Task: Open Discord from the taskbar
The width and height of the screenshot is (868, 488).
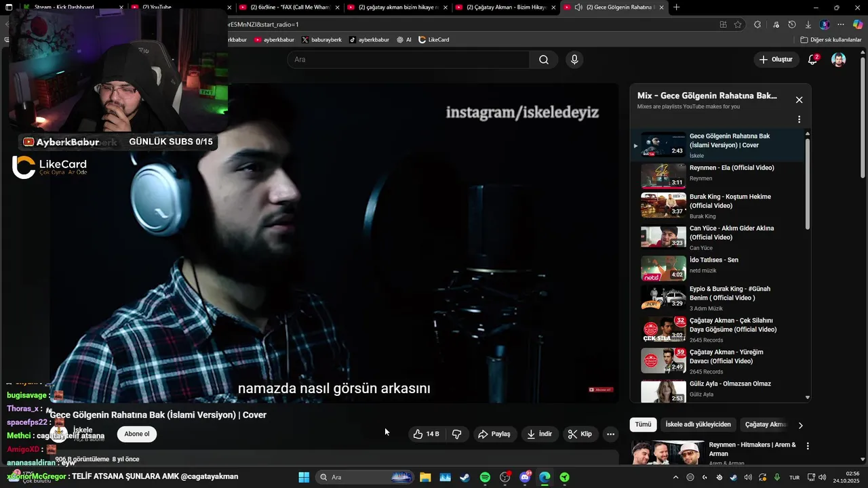Action: point(525,477)
